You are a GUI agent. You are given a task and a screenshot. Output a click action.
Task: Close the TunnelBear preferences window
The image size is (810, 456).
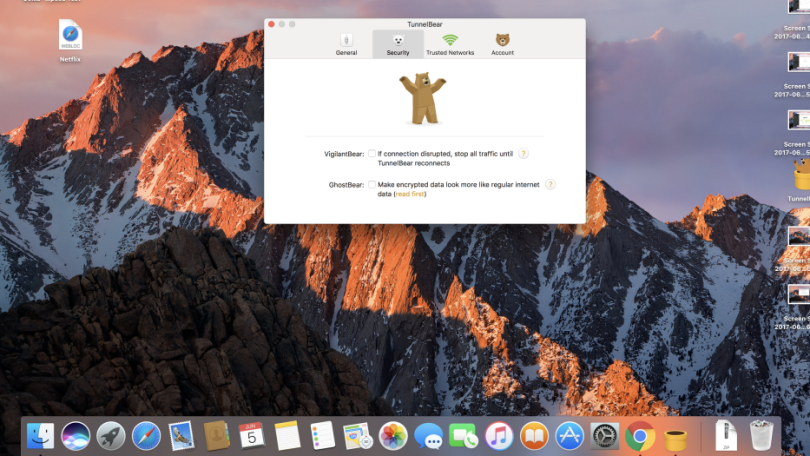pos(271,24)
